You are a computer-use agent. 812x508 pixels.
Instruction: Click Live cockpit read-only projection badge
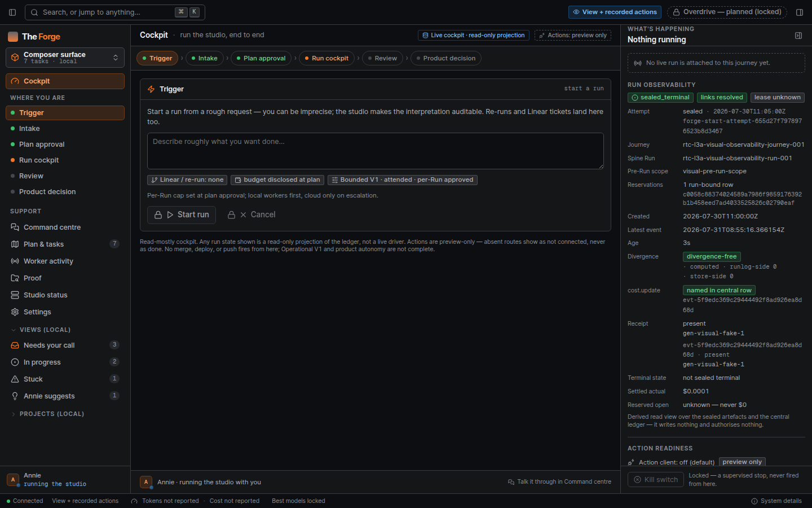(x=474, y=35)
